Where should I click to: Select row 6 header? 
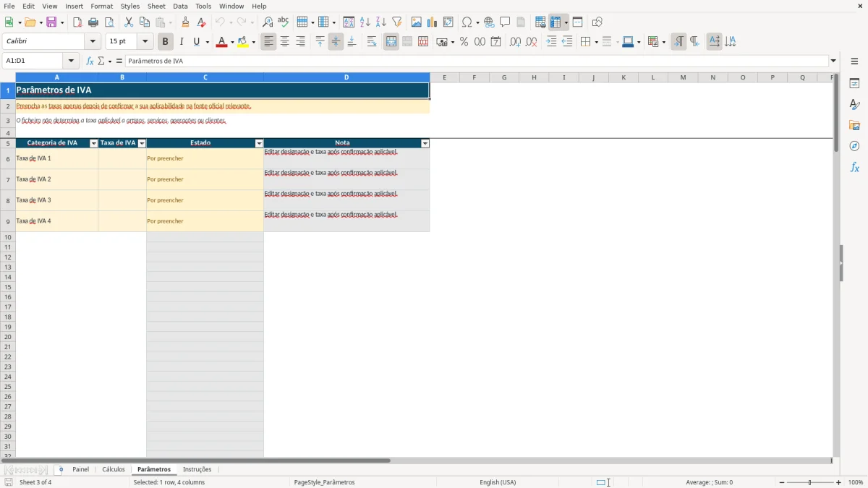(x=8, y=159)
